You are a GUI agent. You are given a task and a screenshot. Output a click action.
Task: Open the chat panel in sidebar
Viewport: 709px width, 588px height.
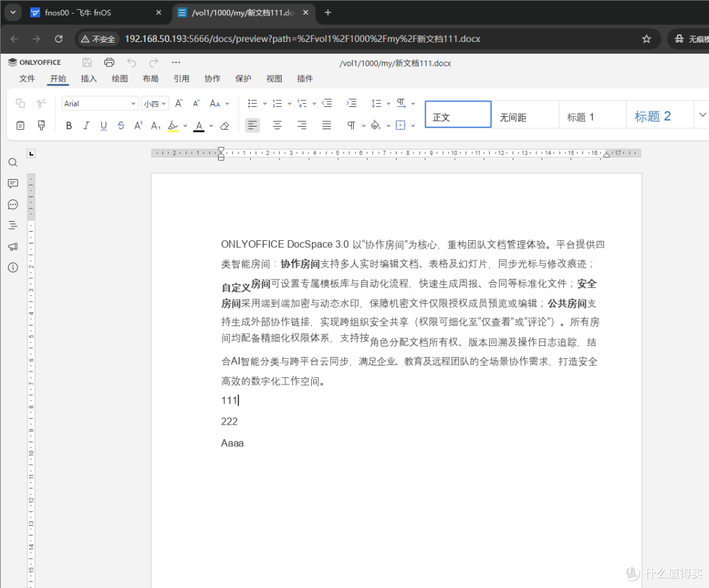click(13, 205)
